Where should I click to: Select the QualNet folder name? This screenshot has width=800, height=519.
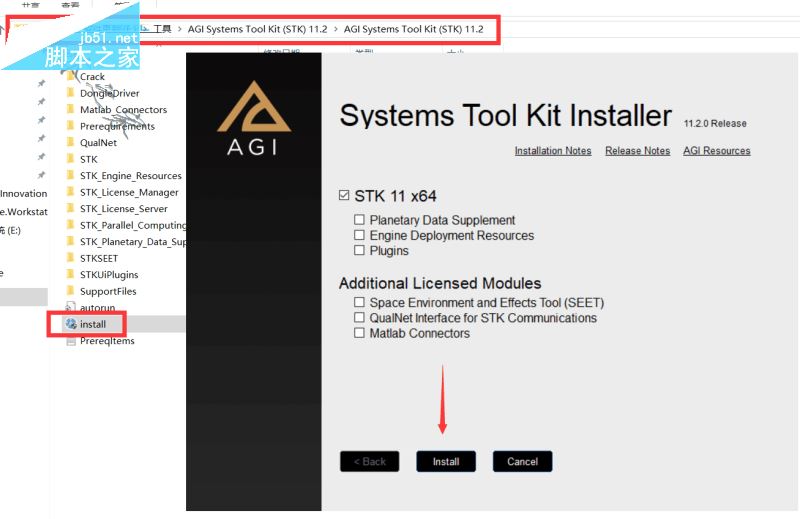pos(98,142)
